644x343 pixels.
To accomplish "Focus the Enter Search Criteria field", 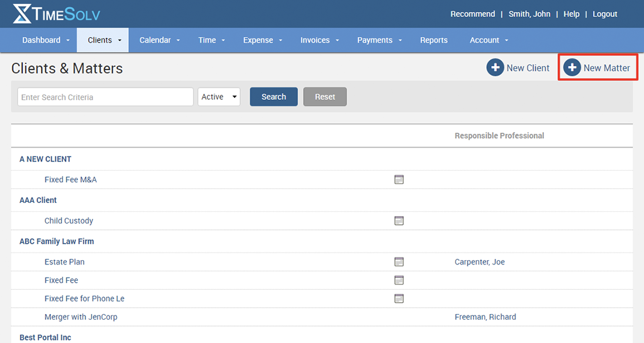I will pos(105,97).
